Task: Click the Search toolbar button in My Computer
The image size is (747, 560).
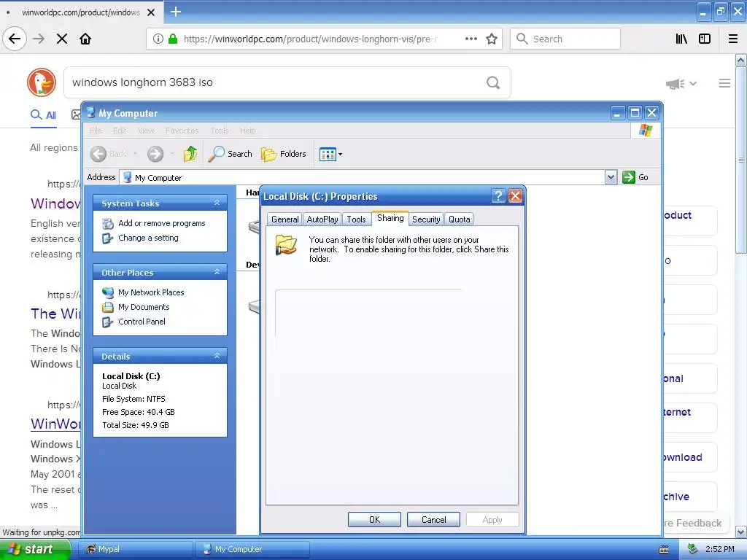Action: 230,154
